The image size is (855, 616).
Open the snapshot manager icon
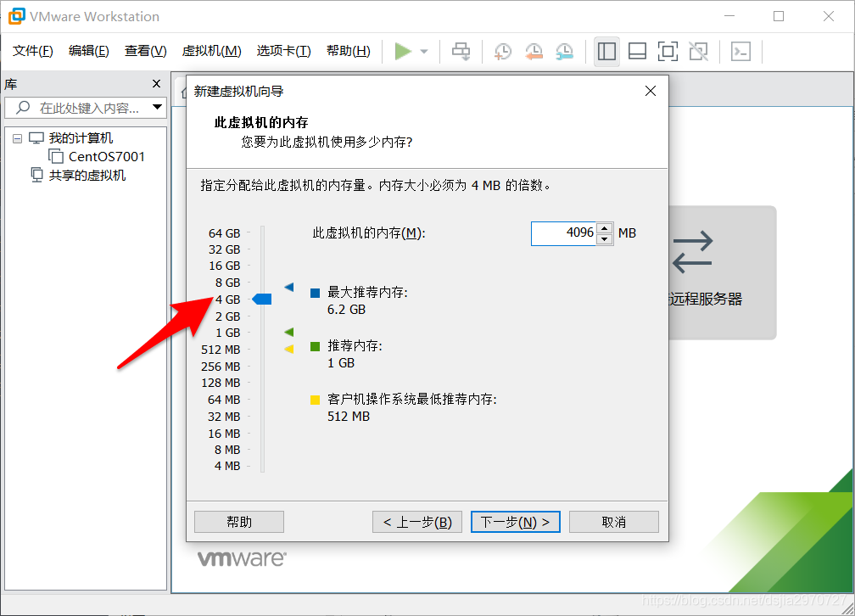[564, 51]
